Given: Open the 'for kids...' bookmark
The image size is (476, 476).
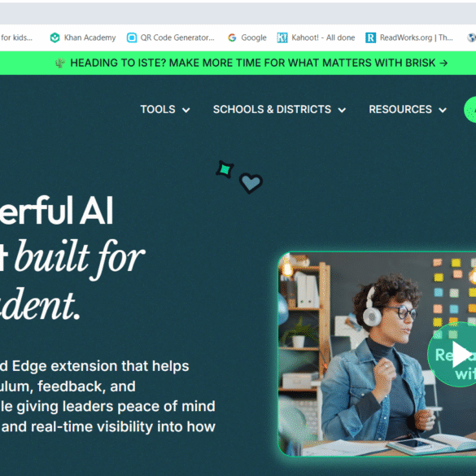Looking at the screenshot, I should [x=16, y=37].
